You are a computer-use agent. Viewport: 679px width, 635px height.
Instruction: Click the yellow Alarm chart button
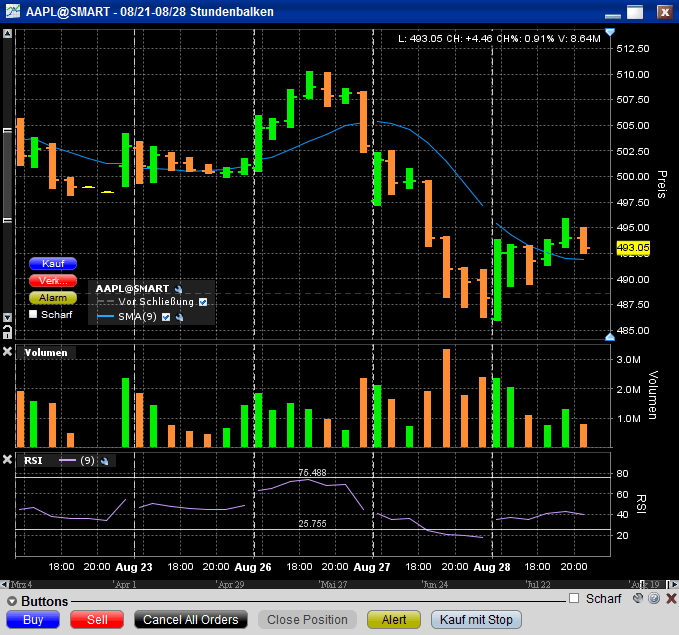pos(53,298)
